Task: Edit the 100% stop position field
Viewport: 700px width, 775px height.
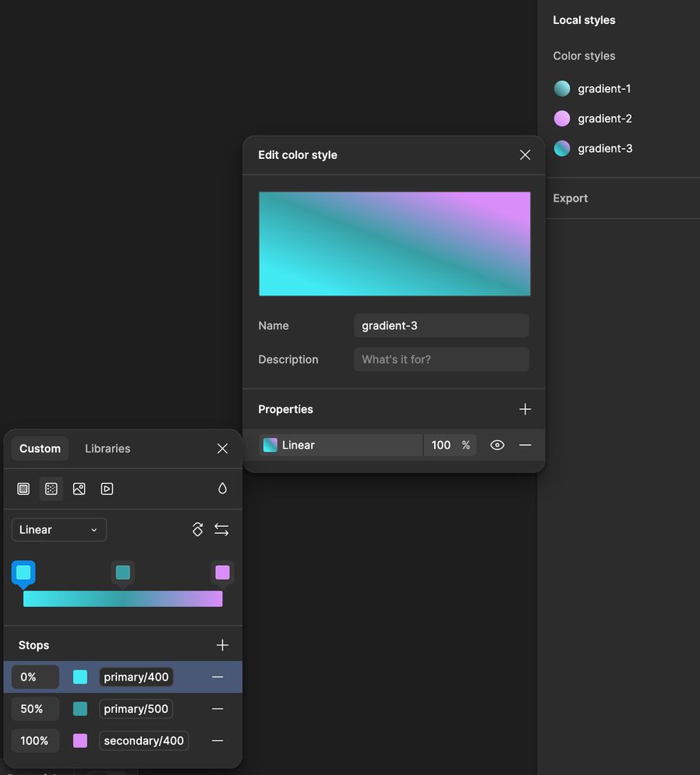Action: (x=35, y=740)
